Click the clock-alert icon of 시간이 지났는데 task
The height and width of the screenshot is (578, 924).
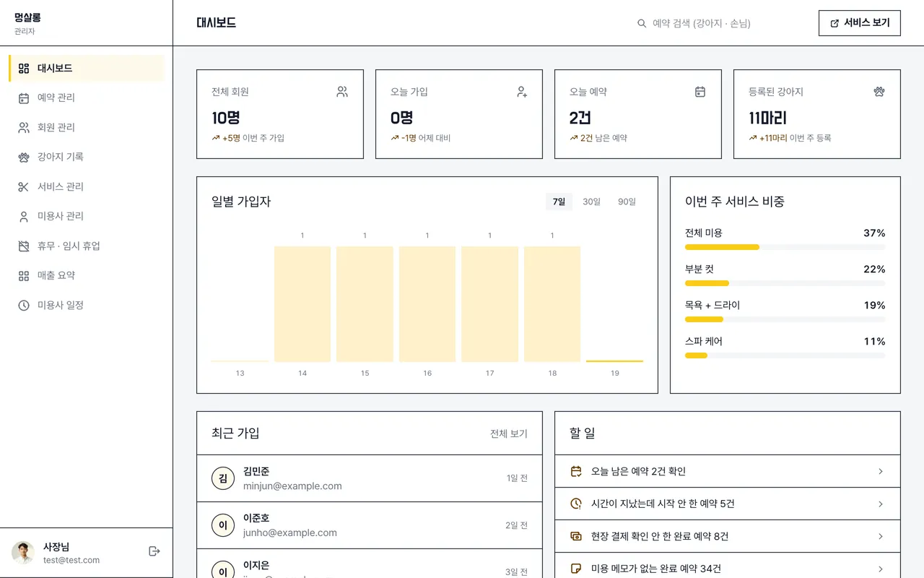(x=576, y=504)
